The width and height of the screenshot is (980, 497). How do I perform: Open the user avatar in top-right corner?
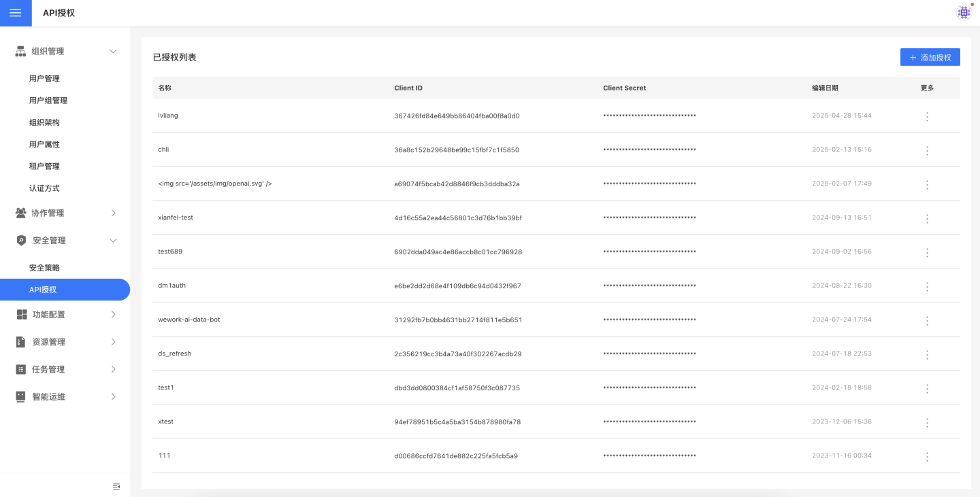(x=964, y=12)
